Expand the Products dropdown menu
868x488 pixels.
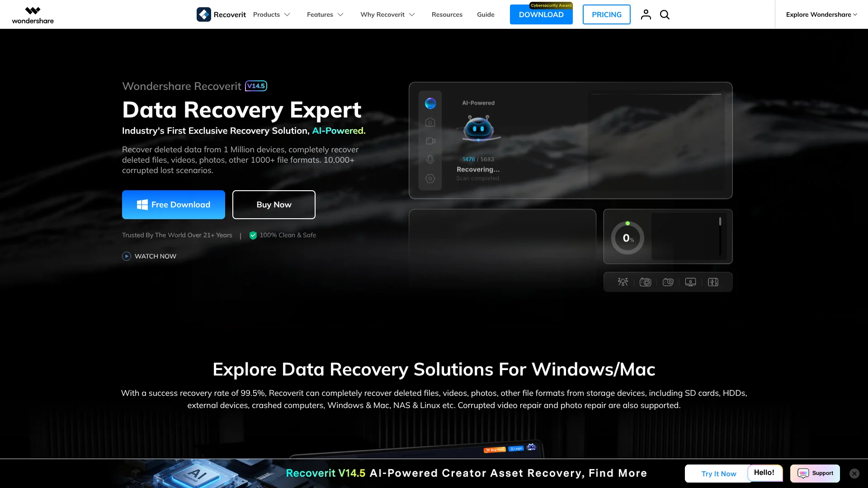click(x=272, y=14)
